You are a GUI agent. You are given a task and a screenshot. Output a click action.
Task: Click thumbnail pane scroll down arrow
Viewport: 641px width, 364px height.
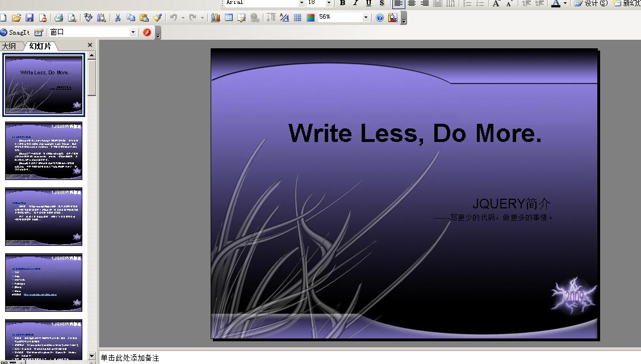tap(91, 356)
